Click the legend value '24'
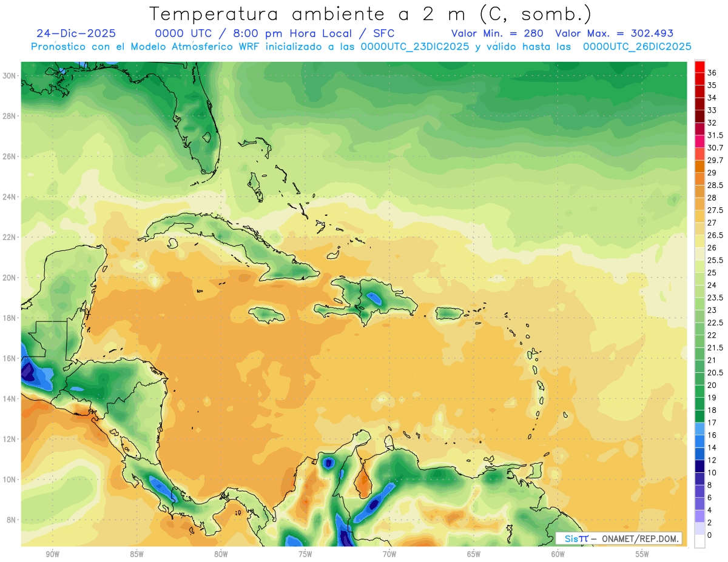728x562 pixels. (712, 286)
